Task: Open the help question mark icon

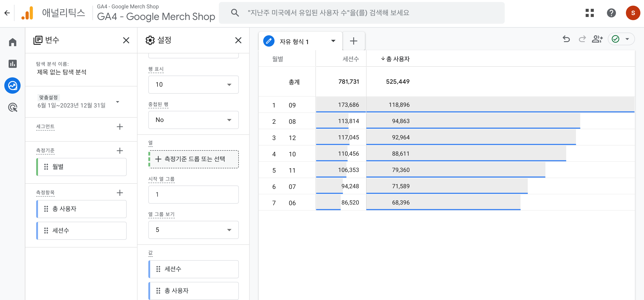Action: pos(611,13)
